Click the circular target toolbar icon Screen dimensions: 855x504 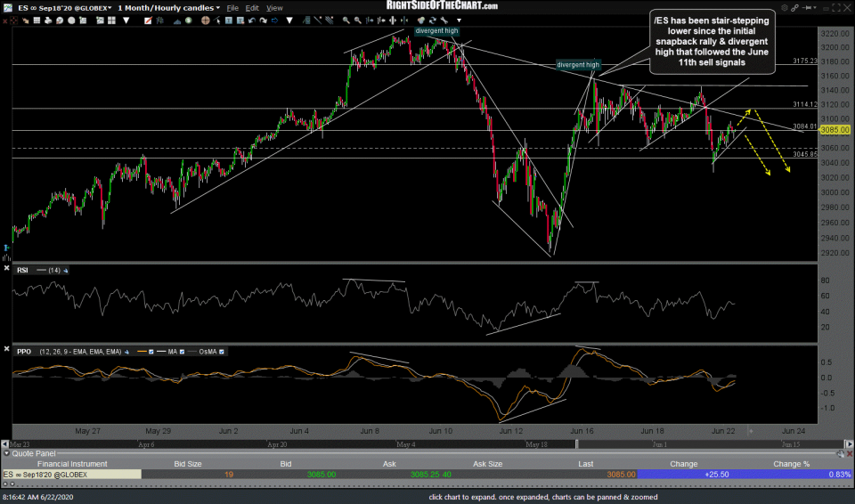tap(205, 20)
